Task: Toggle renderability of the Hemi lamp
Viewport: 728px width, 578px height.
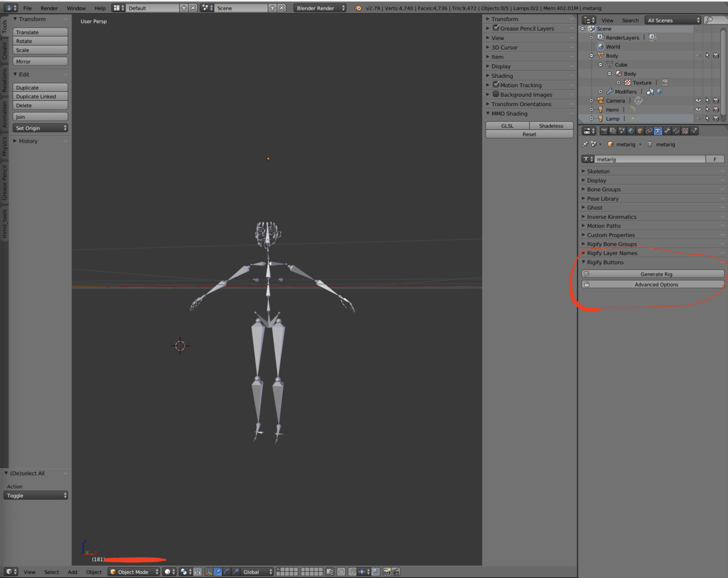Action: pyautogui.click(x=716, y=109)
